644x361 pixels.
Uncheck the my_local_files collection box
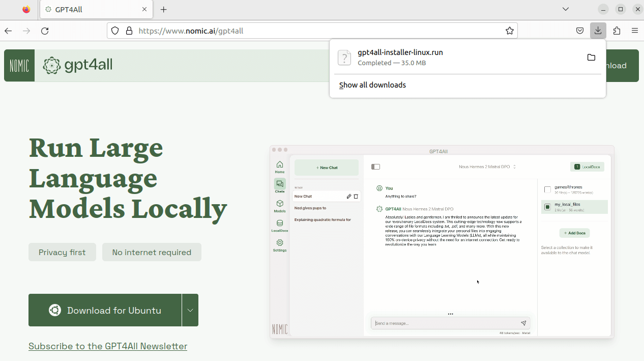pos(547,207)
